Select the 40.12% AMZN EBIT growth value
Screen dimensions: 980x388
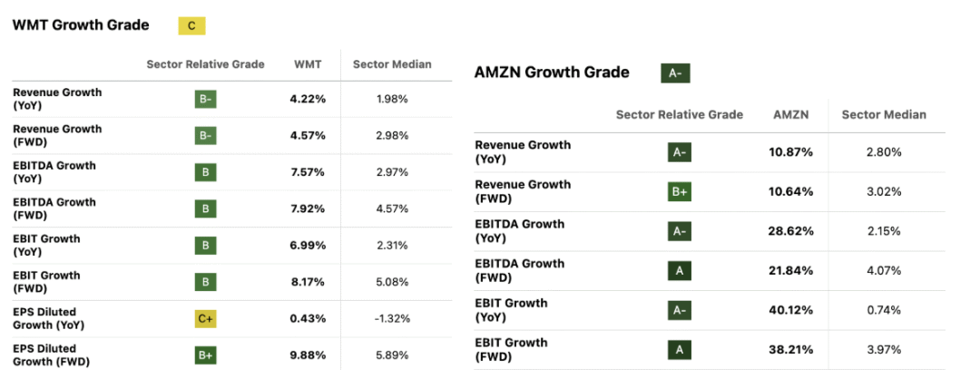coord(789,310)
